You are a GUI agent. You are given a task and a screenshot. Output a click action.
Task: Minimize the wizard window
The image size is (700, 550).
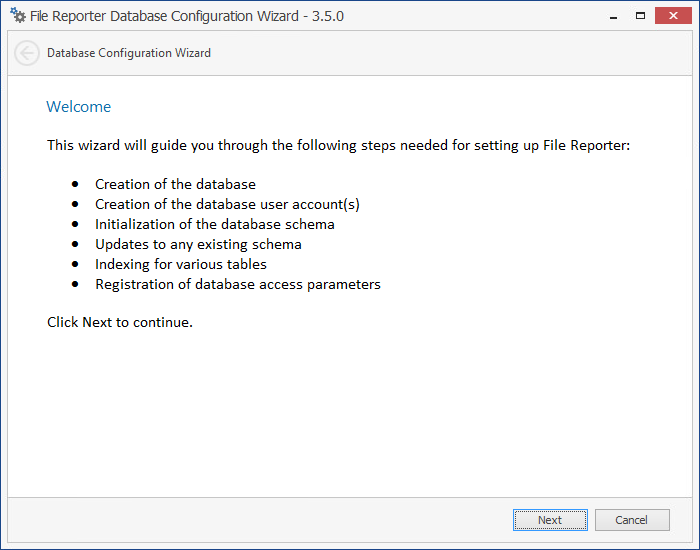611,16
